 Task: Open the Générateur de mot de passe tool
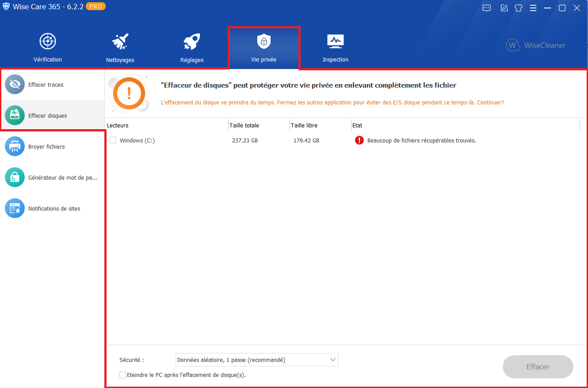click(52, 177)
